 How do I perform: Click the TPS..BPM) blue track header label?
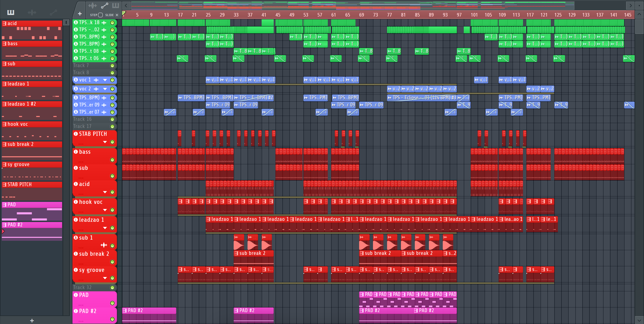[x=89, y=98]
